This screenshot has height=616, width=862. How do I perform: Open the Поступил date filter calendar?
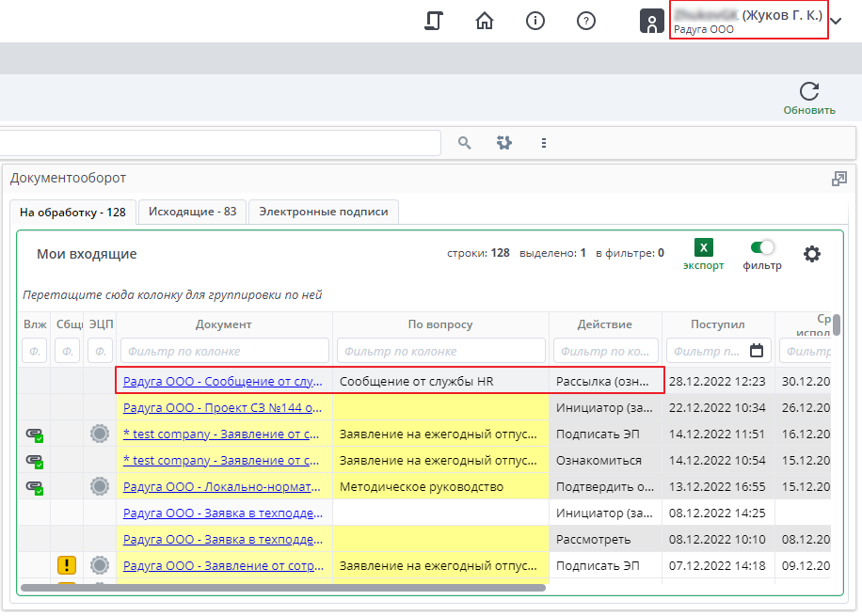point(757,351)
